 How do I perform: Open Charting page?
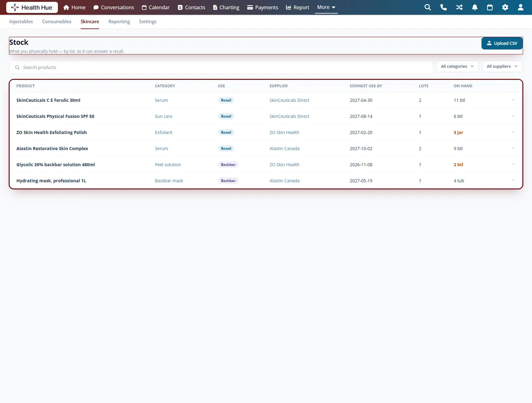[226, 7]
